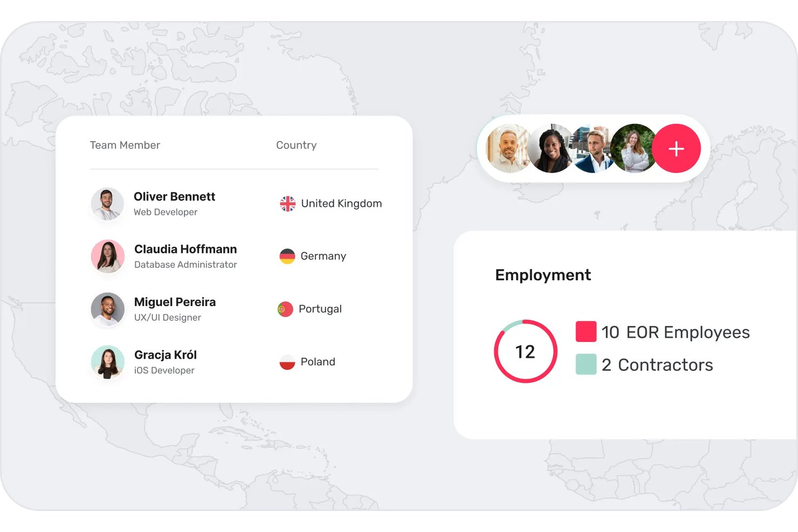Screen dimensions: 798x532
Task: Click Miguel Pereira's avatar photo
Action: tap(107, 309)
